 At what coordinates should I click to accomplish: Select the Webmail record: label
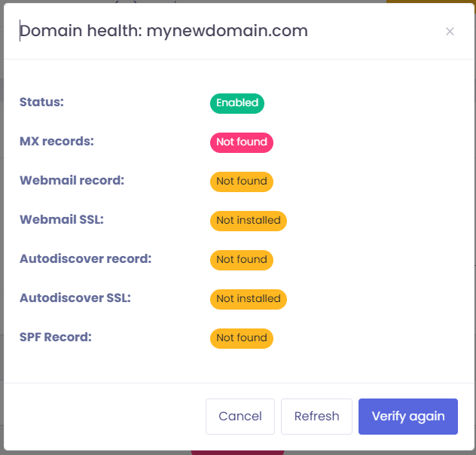tap(72, 181)
